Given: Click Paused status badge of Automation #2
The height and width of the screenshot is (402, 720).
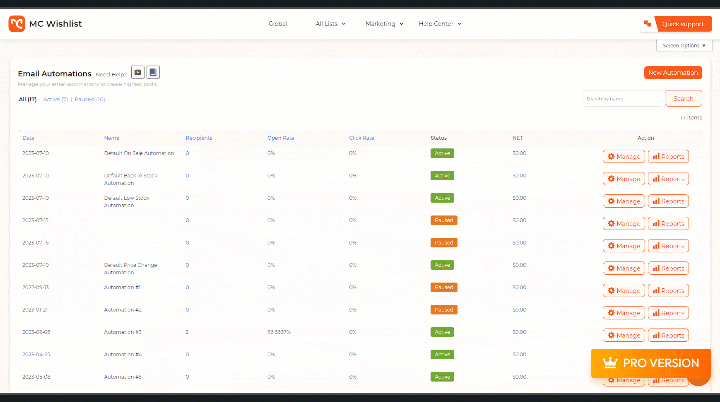Looking at the screenshot, I should pyautogui.click(x=444, y=310).
